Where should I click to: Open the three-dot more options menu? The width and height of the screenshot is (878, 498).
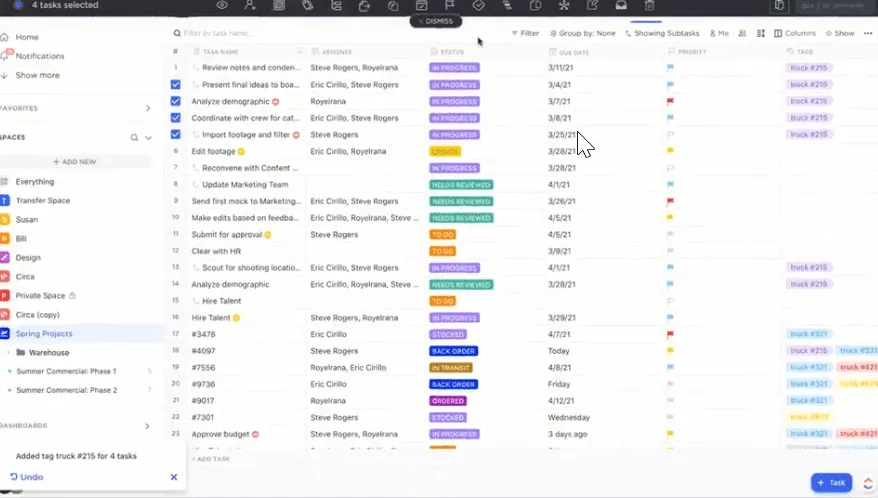(868, 34)
